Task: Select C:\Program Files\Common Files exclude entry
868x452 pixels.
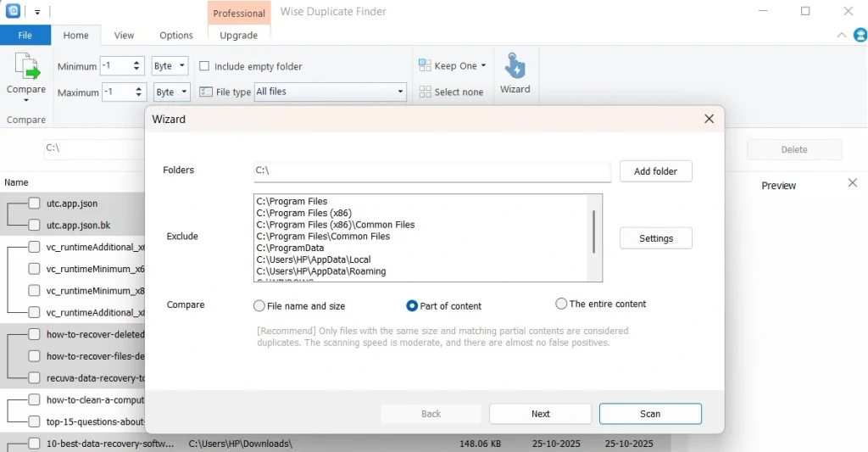Action: tap(323, 236)
